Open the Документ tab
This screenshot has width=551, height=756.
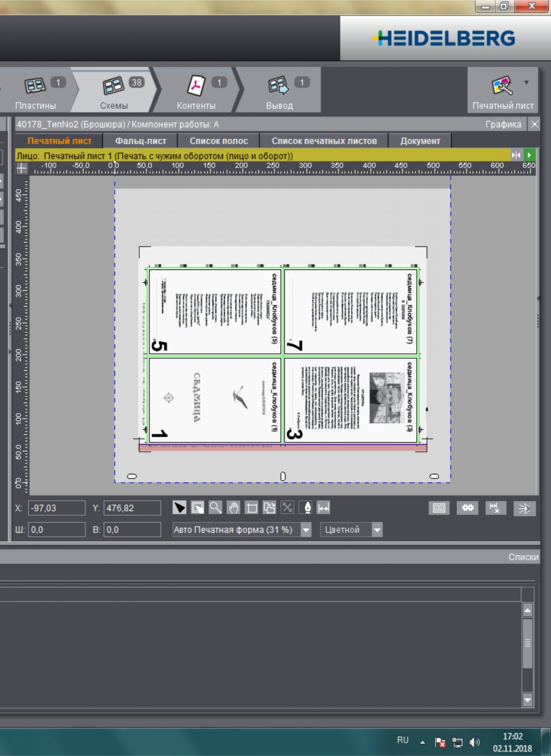(420, 141)
